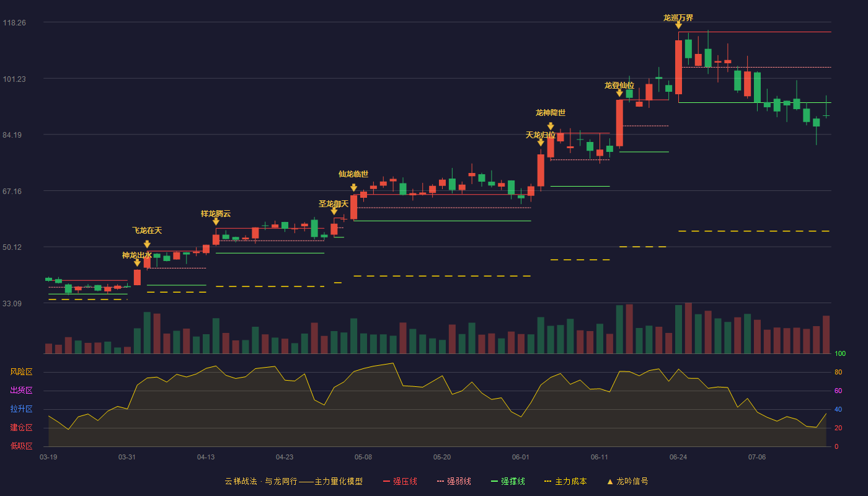Select the 出货区 zone label

21,391
